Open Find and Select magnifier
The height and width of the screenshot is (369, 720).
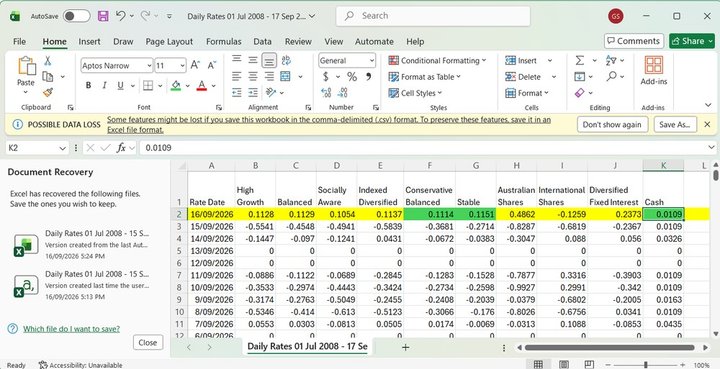click(x=611, y=77)
